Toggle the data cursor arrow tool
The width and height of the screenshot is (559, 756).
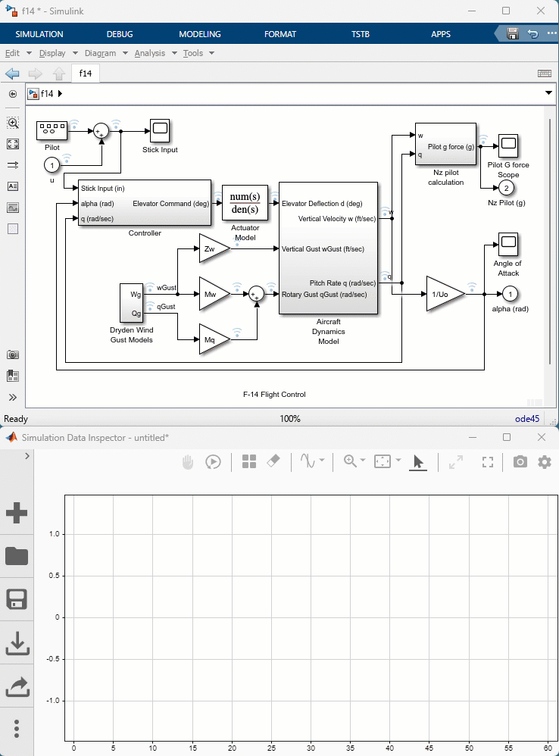[x=417, y=461]
